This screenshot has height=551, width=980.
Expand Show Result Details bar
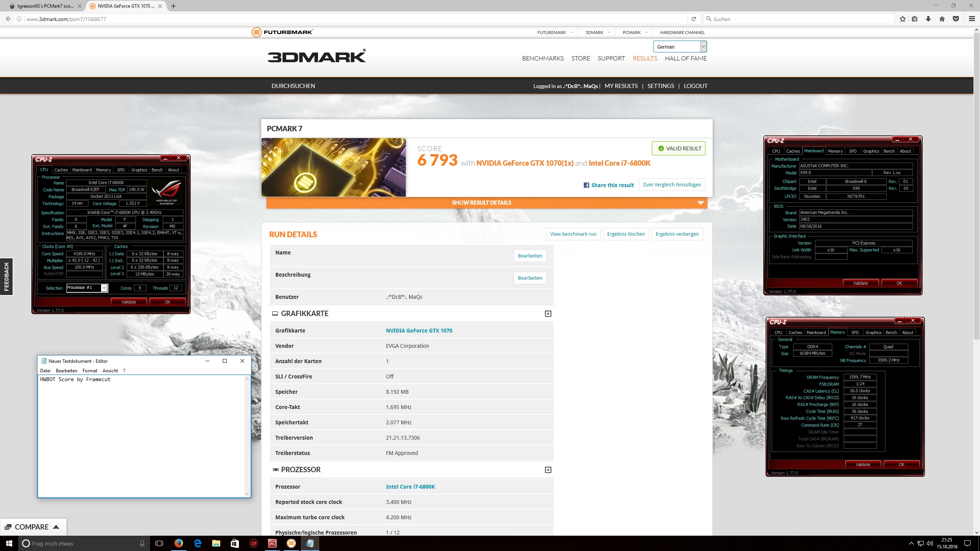[x=487, y=203]
